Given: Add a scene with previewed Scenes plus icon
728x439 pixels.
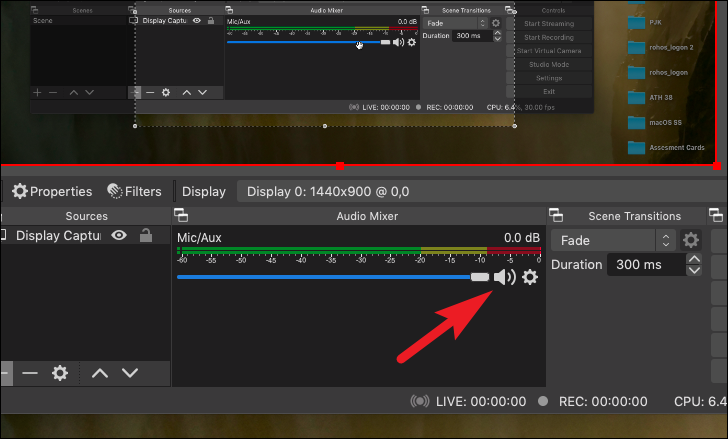Looking at the screenshot, I should pyautogui.click(x=37, y=92).
